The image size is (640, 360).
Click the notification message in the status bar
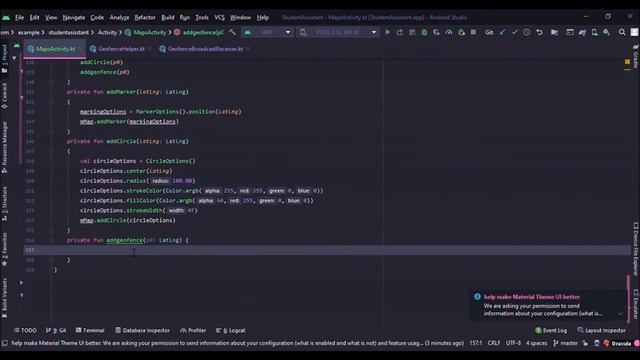click(x=238, y=343)
